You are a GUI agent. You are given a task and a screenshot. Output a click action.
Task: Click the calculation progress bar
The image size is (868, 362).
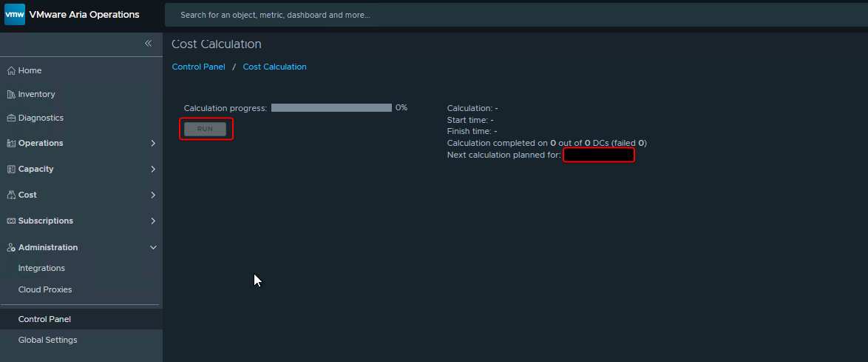pos(331,108)
